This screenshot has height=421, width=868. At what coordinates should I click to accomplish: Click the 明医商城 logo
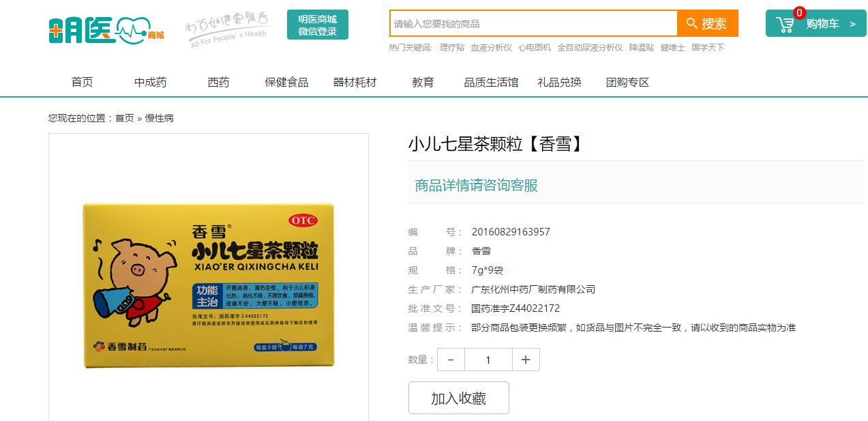pos(106,29)
